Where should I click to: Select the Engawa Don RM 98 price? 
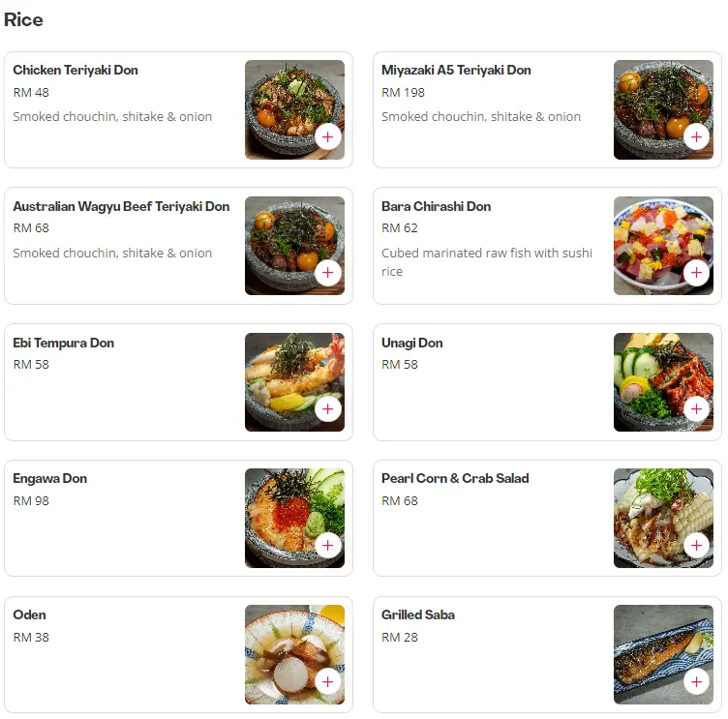31,501
